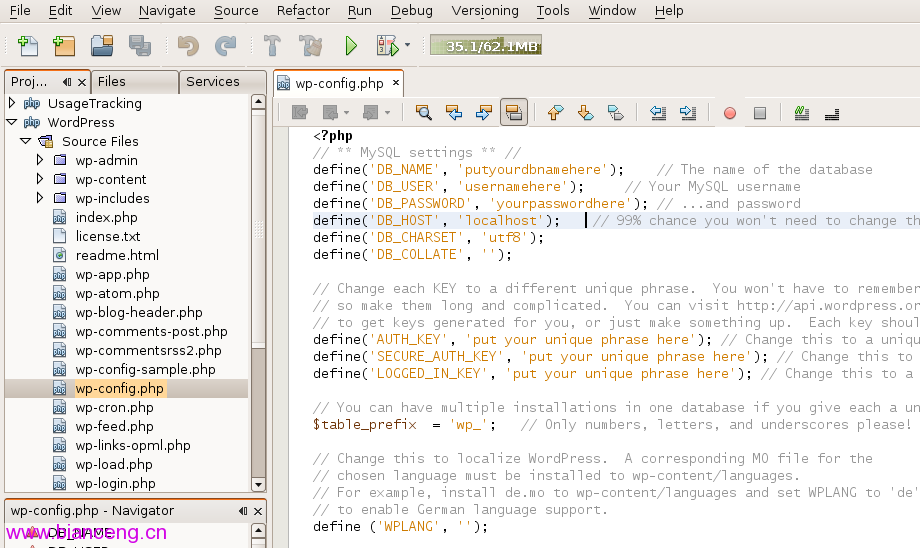
Task: Select wp-config-sample.php file
Action: pyautogui.click(x=146, y=369)
